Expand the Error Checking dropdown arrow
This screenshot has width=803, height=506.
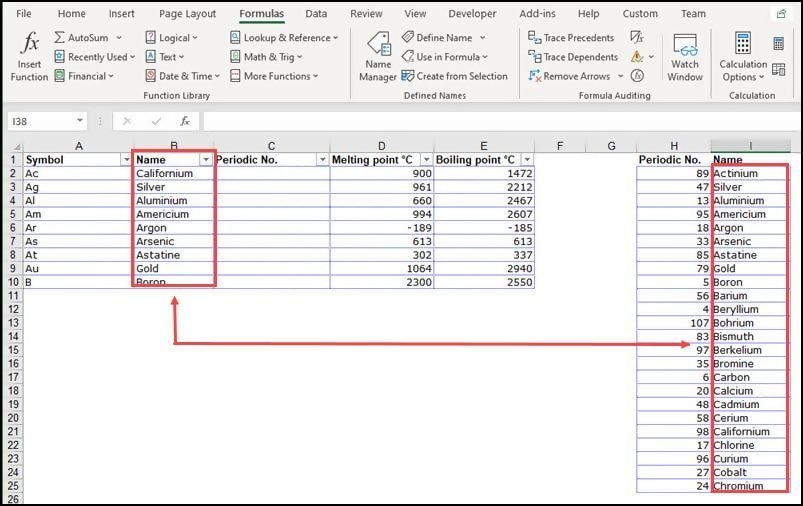click(x=651, y=57)
